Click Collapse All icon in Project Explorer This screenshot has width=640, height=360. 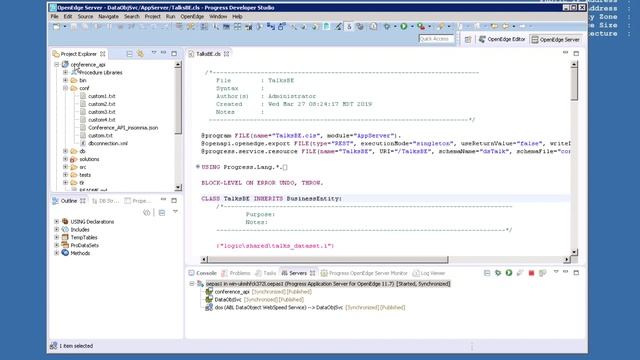tap(129, 54)
